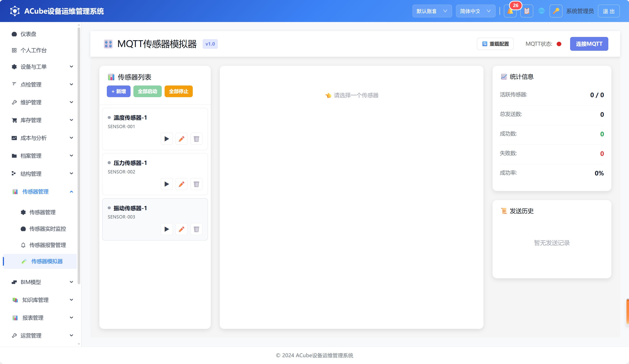Delete the 压力传感器-1 sensor with trash icon
Viewport: 629px width, 364px height.
pyautogui.click(x=196, y=184)
